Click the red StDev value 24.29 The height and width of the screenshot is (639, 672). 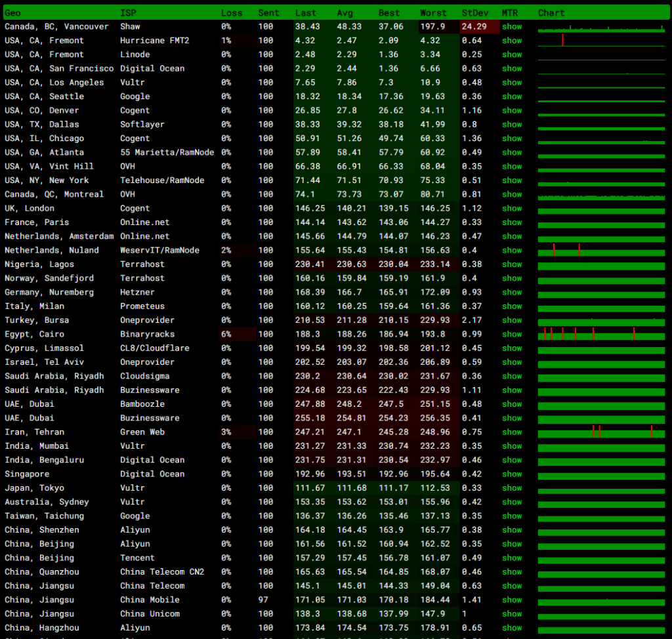(474, 27)
